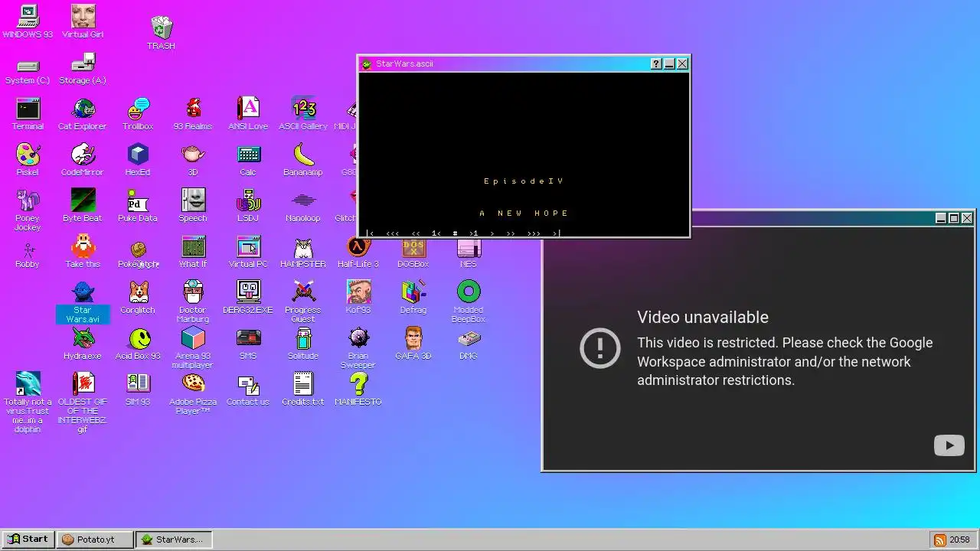Open the Puke Data icon
This screenshot has width=980, height=551.
(x=138, y=206)
